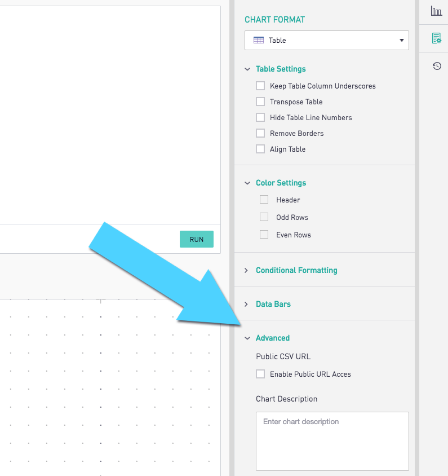Click the Public CSV URL label

tap(283, 356)
